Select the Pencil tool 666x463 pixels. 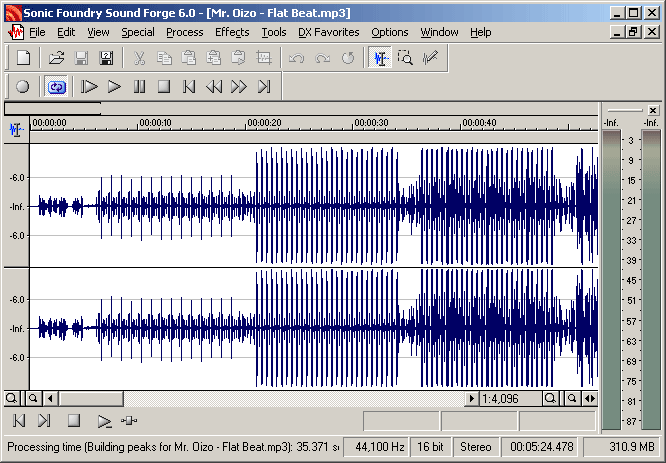click(430, 58)
